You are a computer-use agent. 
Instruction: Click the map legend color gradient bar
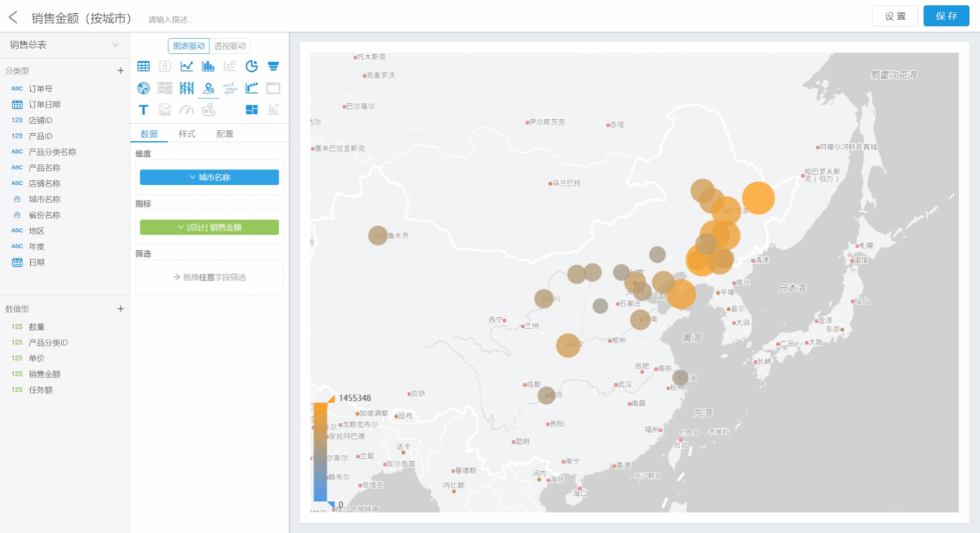[x=320, y=453]
